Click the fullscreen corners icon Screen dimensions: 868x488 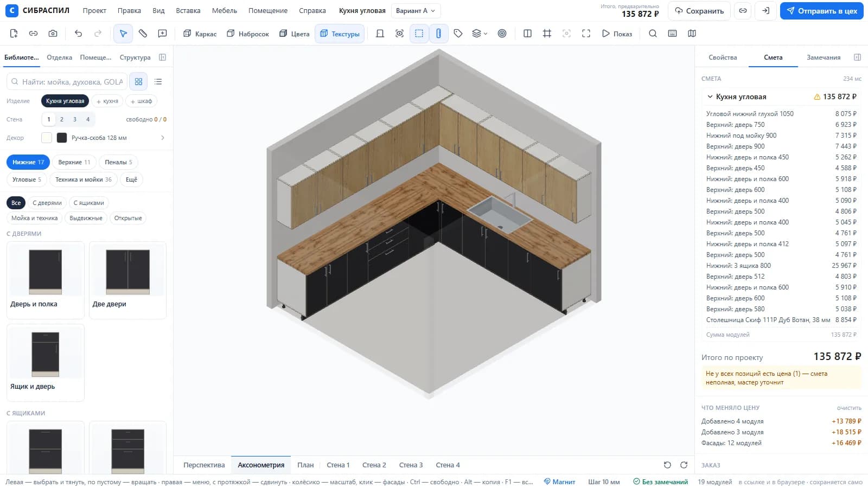[x=586, y=34]
